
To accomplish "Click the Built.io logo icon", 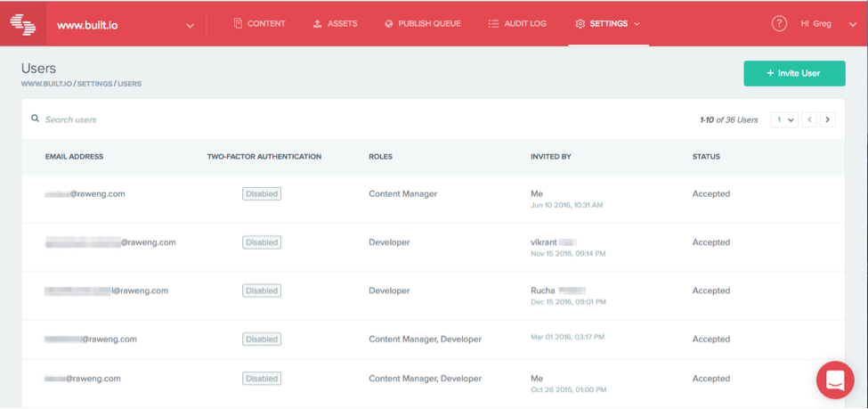I will point(23,24).
